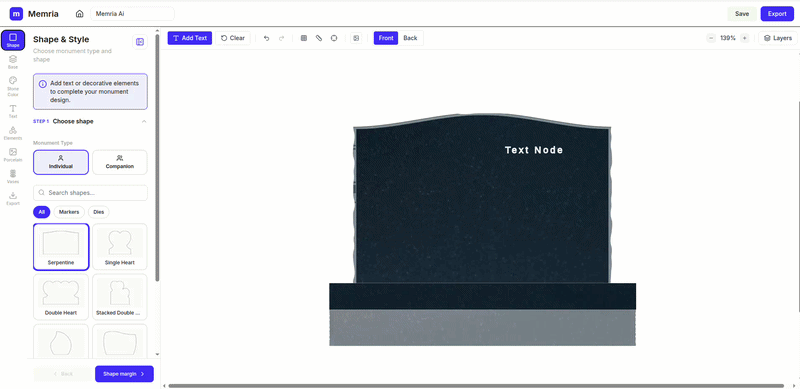Viewport: 800px width, 389px height.
Task: Click the Clear button
Action: click(233, 38)
